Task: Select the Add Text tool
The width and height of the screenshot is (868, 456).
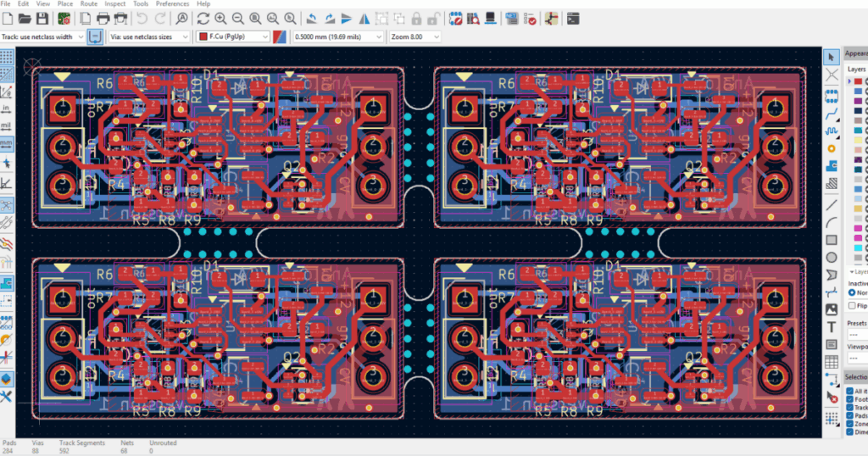Action: click(832, 327)
